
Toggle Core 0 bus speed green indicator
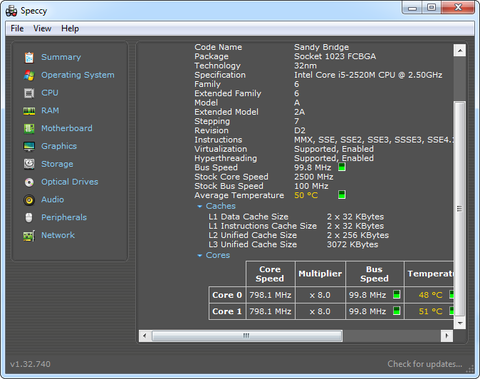[x=397, y=295]
